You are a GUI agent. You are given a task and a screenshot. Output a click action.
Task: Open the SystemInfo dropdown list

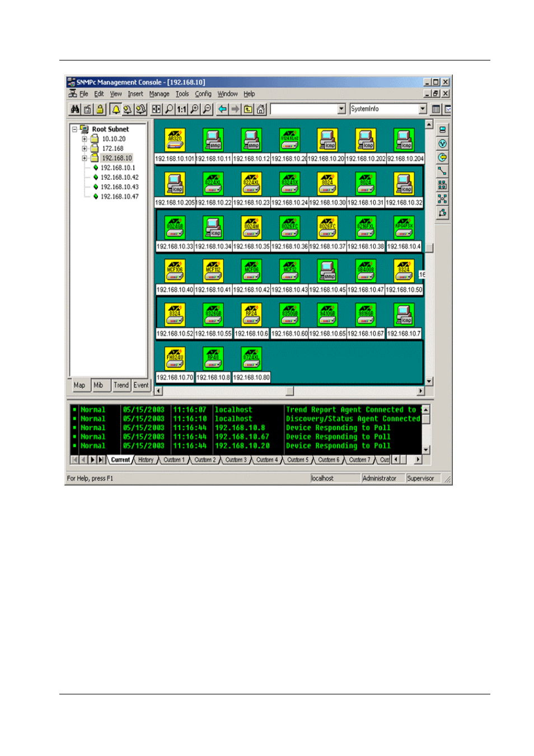tap(423, 109)
